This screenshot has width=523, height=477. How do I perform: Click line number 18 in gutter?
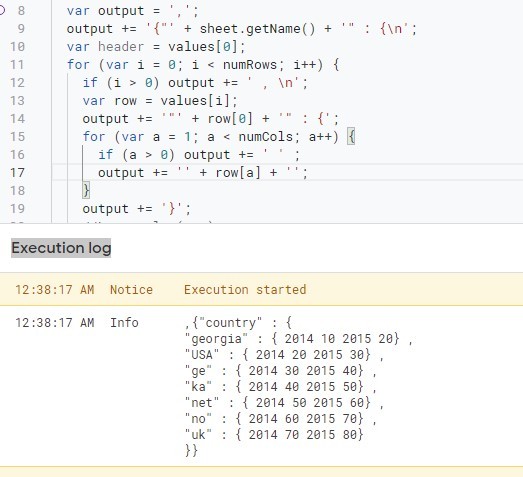[17, 191]
